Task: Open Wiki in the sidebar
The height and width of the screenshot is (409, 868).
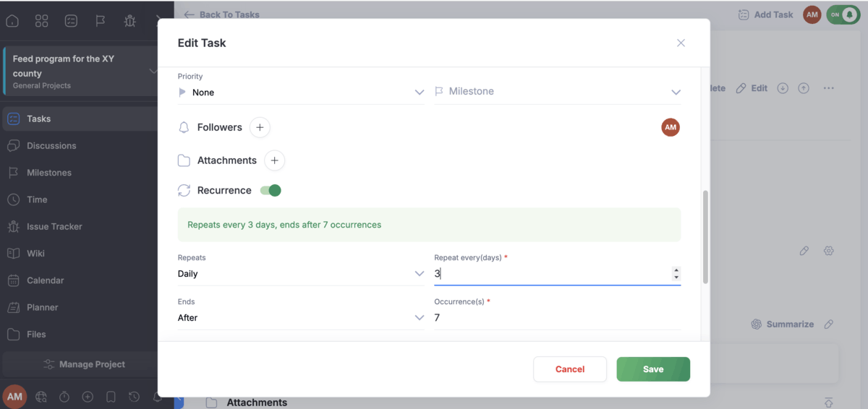Action: point(80,253)
